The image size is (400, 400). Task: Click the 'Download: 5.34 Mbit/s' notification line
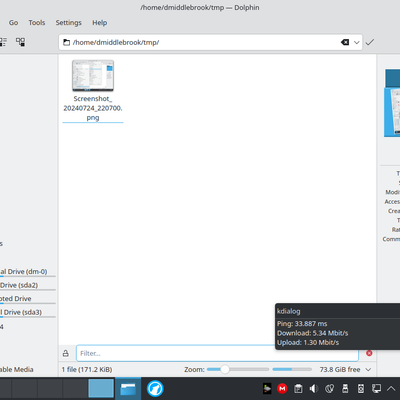[313, 333]
